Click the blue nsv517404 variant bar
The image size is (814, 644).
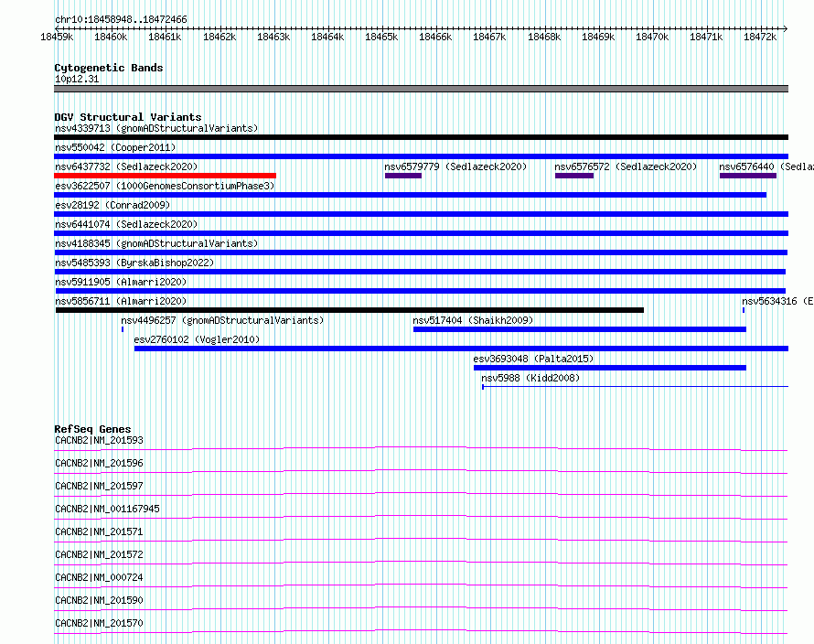click(x=580, y=329)
